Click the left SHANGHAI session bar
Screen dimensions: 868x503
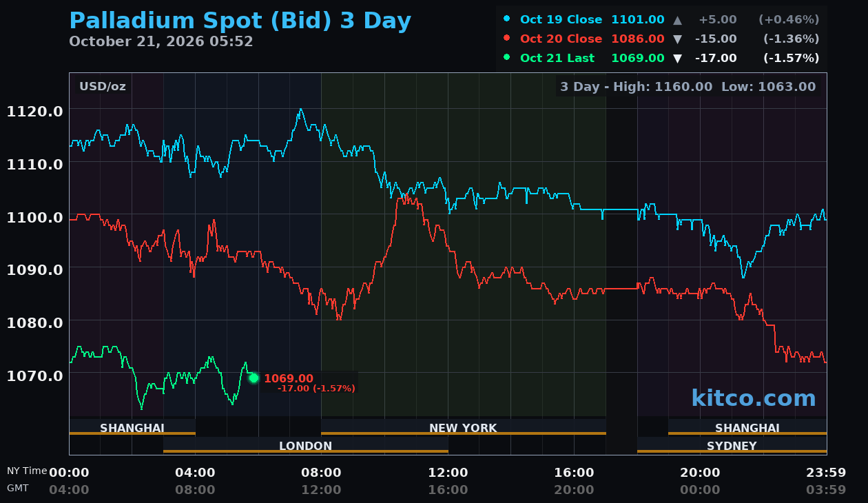(x=132, y=428)
